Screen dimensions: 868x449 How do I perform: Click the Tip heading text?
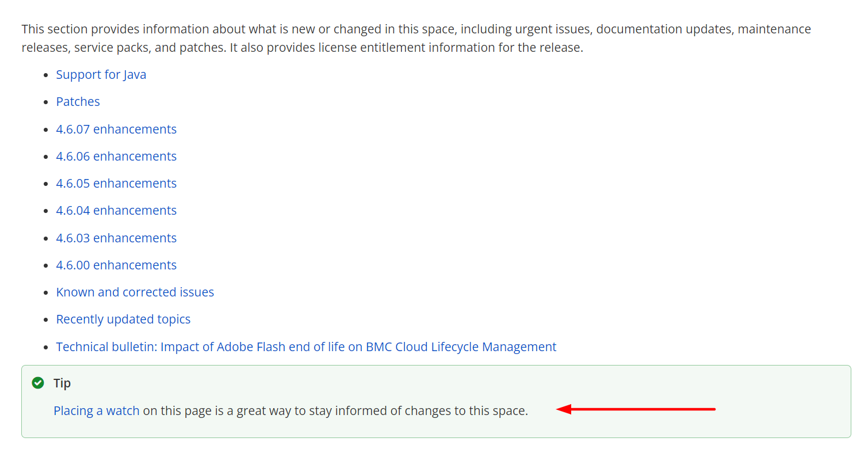click(62, 383)
